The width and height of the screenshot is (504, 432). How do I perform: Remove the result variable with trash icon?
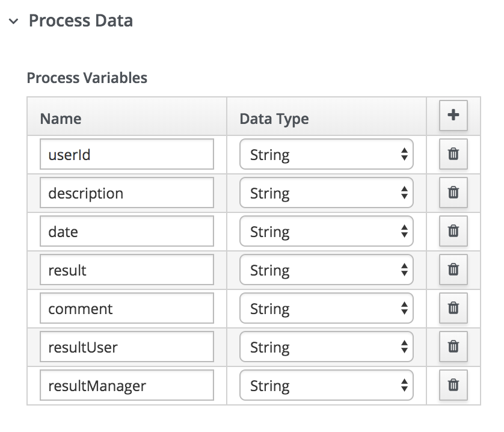(453, 270)
